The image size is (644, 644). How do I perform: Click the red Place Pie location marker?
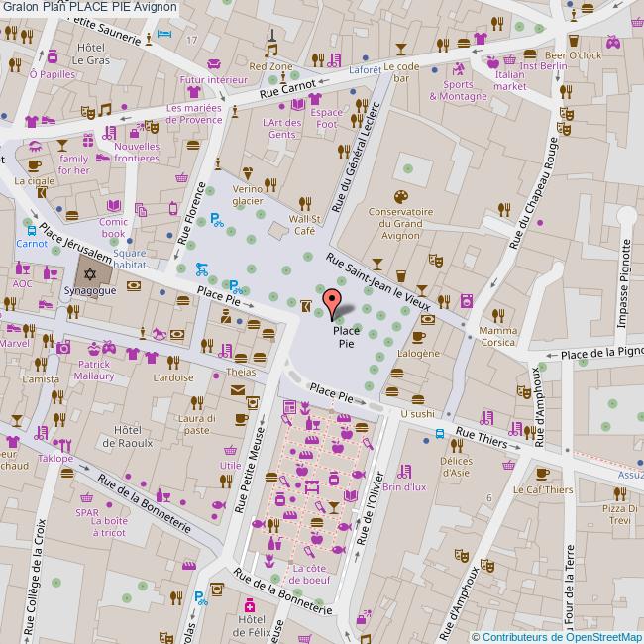333,300
